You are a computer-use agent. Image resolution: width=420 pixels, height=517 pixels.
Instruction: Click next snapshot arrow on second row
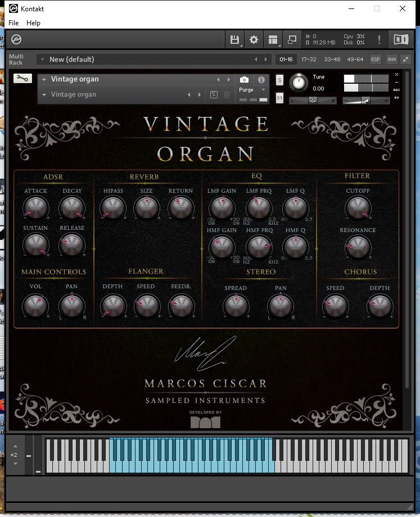tap(200, 94)
